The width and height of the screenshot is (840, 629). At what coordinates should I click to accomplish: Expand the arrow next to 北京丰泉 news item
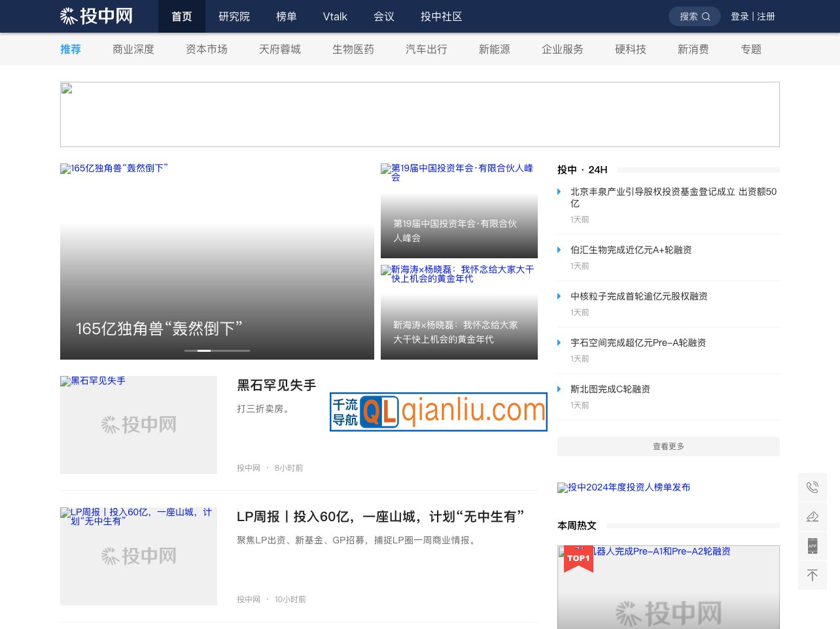[559, 192]
